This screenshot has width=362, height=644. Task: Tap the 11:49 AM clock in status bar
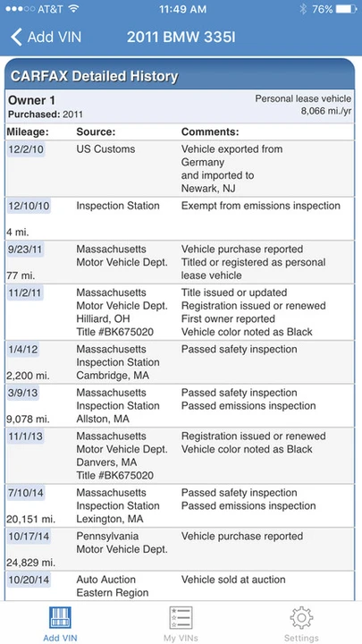point(182,9)
